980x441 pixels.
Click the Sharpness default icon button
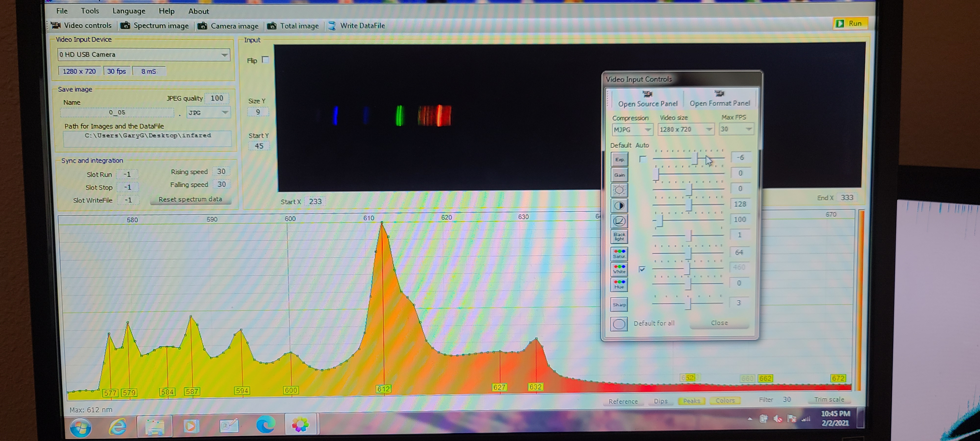coord(619,304)
